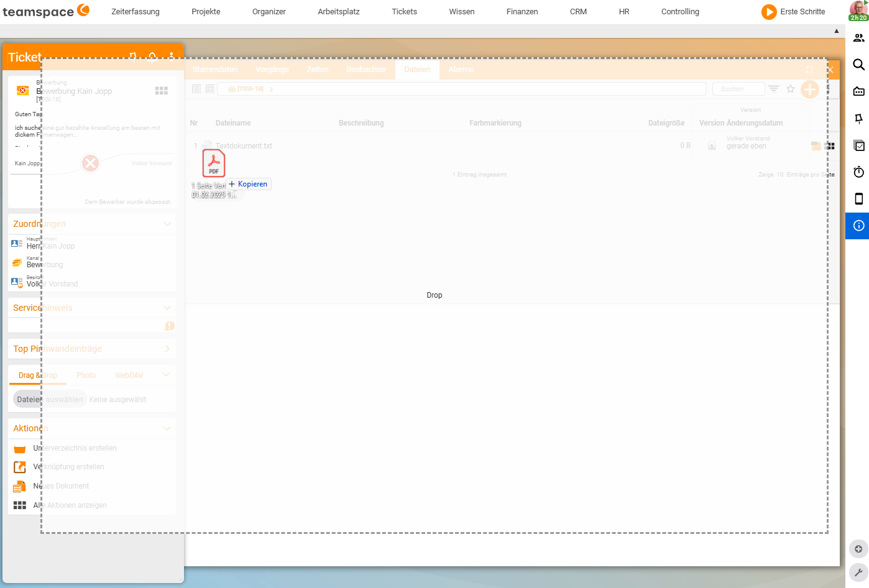Viewport: 869px width, 588px height.
Task: Click the orange plus add-file button
Action: (x=809, y=90)
